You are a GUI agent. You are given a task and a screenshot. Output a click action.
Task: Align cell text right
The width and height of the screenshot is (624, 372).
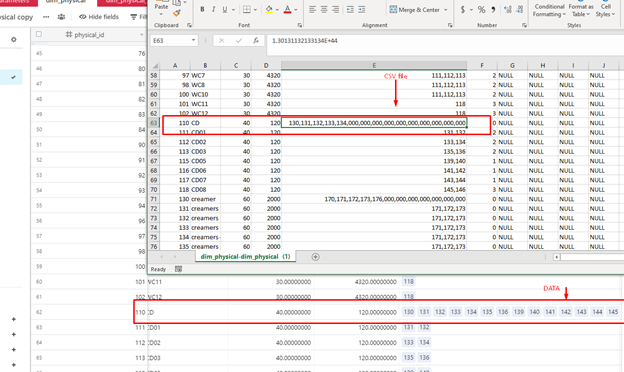pos(335,9)
